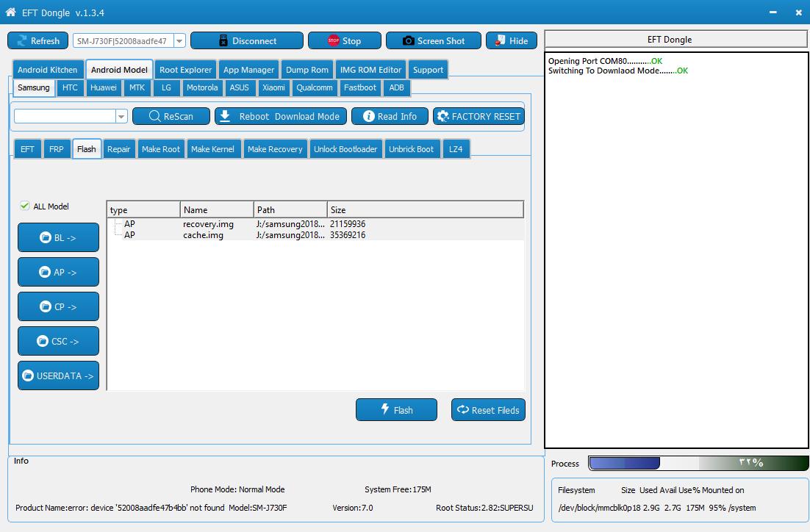The height and width of the screenshot is (532, 810).
Task: Click the Refresh button label
Action: pyautogui.click(x=45, y=41)
